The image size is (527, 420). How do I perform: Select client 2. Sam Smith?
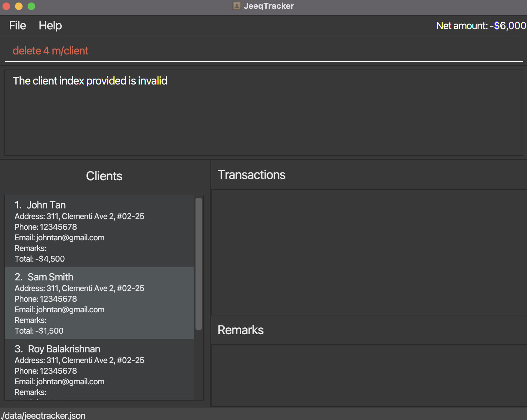coord(99,303)
